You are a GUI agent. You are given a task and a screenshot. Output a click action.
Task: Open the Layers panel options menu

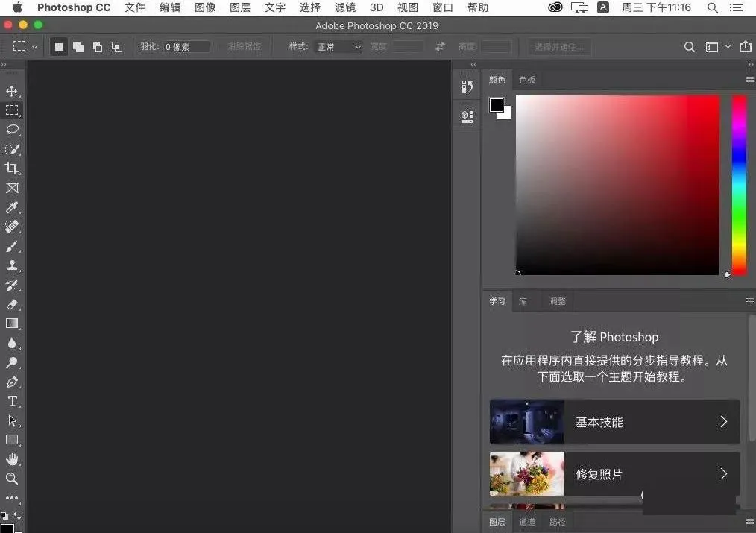point(750,521)
